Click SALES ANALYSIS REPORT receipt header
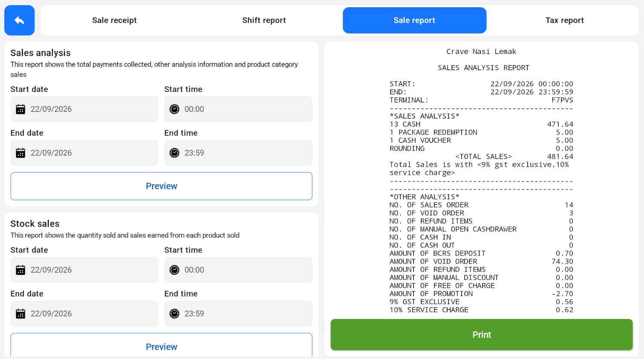Viewport: 644px width, 359px height. coord(483,68)
